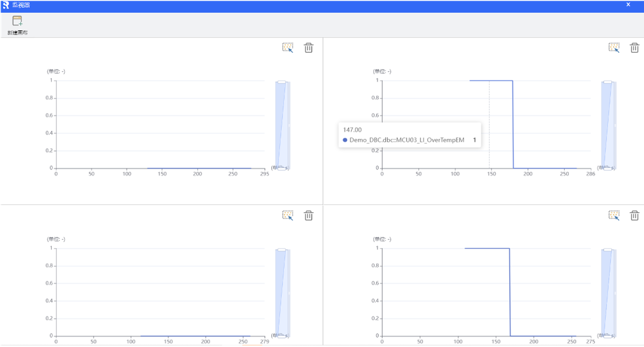Click the 新建画布 (new canvas) toolbar button
Image resolution: width=644 pixels, height=347 pixels.
17,25
